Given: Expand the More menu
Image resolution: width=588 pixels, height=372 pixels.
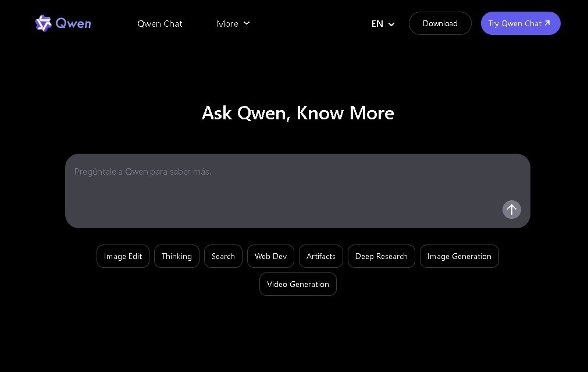Looking at the screenshot, I should click(233, 24).
